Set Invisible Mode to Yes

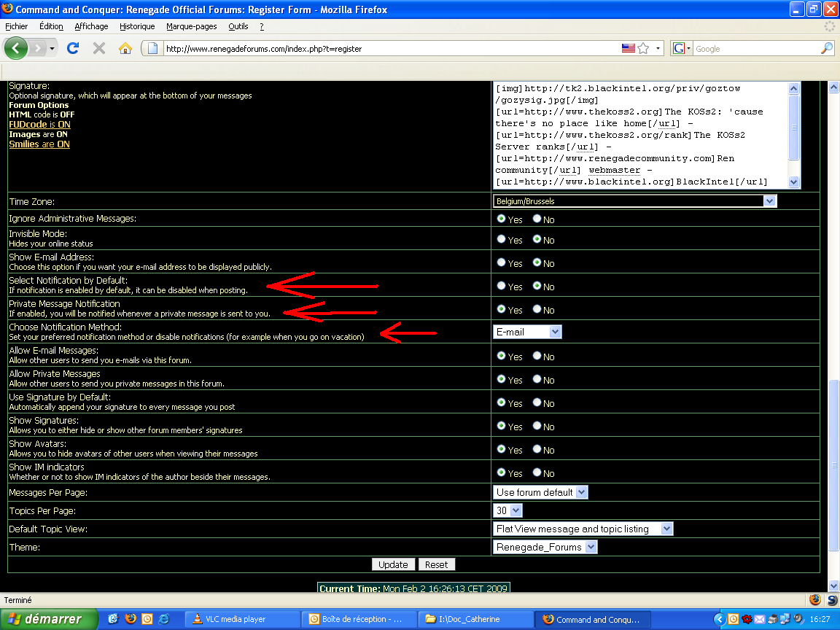(501, 238)
